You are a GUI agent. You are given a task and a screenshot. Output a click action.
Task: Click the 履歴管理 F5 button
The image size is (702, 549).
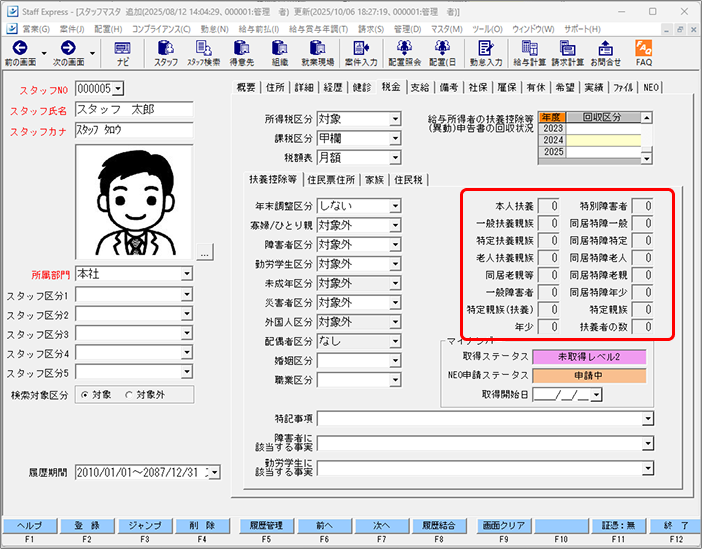coord(266,526)
